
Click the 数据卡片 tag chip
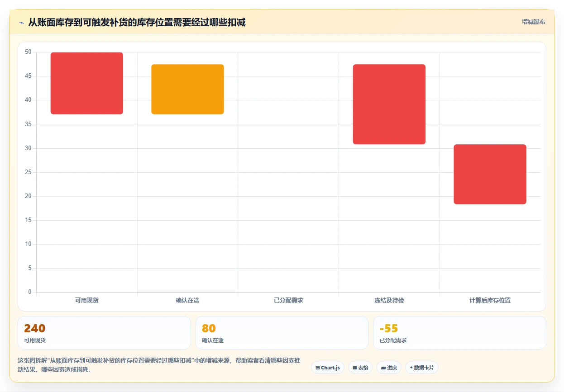point(422,368)
